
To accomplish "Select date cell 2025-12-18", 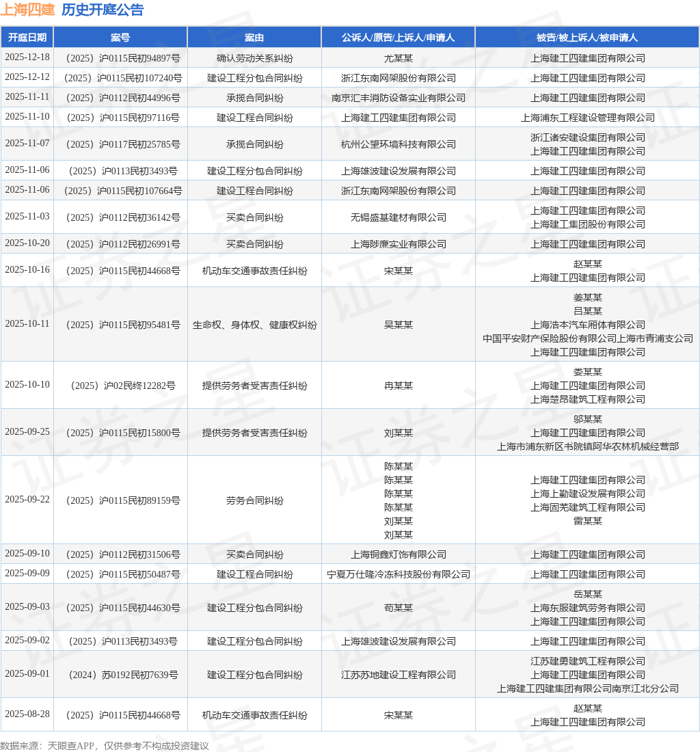I will [x=27, y=57].
